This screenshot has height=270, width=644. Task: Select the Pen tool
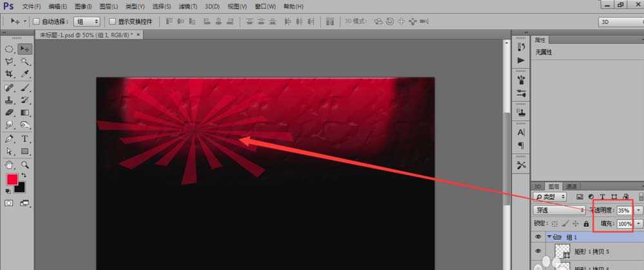tap(9, 139)
